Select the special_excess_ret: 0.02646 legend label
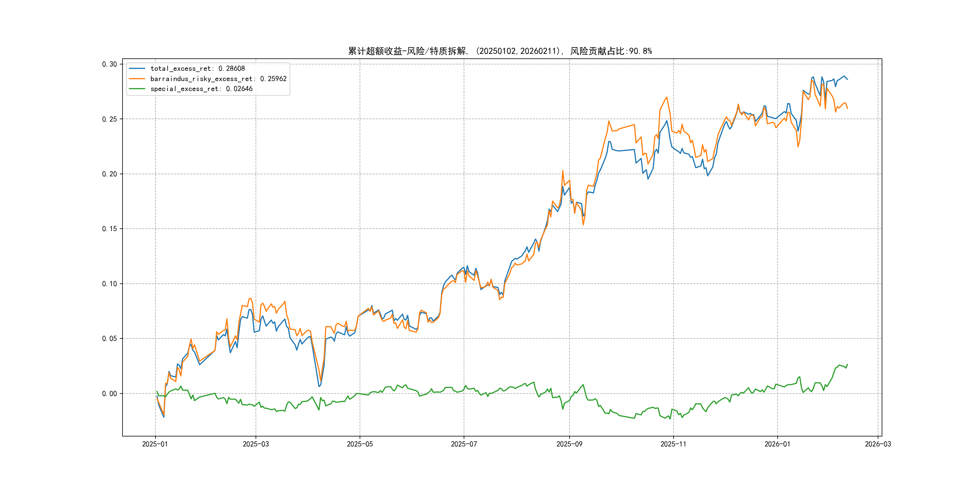Viewport: 980px width, 490px height. [x=201, y=89]
